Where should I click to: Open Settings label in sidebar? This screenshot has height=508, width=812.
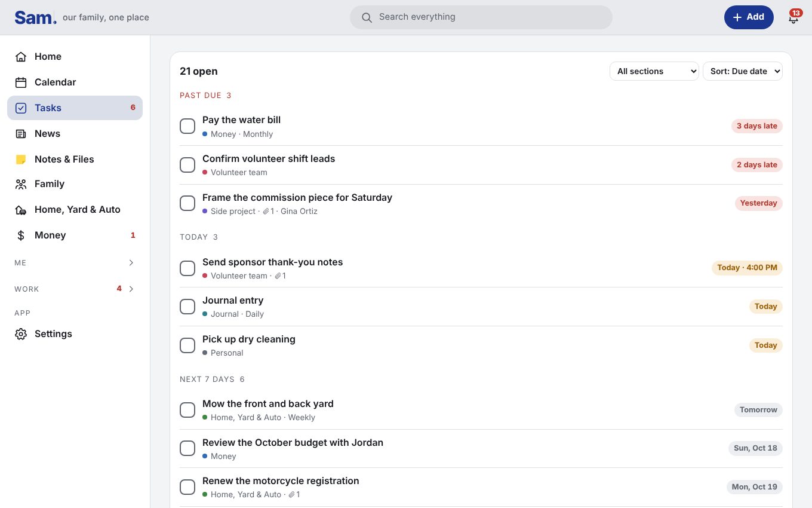[x=53, y=334]
